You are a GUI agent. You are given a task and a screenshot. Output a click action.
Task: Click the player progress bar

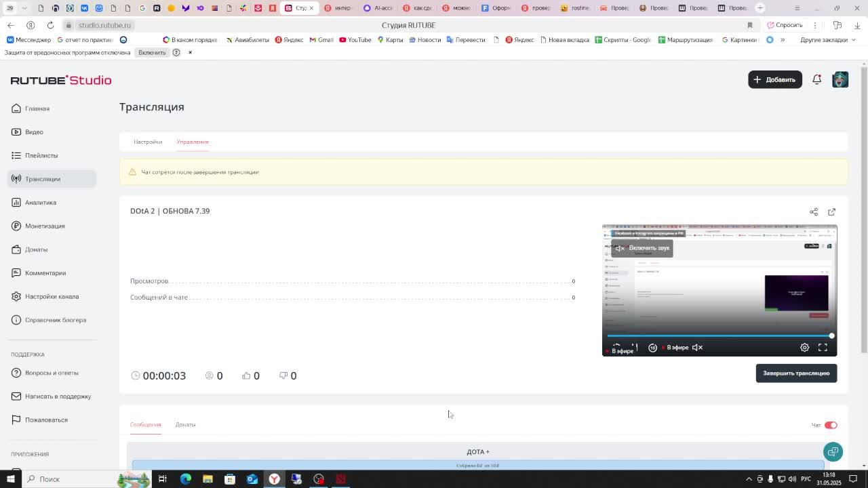point(719,335)
